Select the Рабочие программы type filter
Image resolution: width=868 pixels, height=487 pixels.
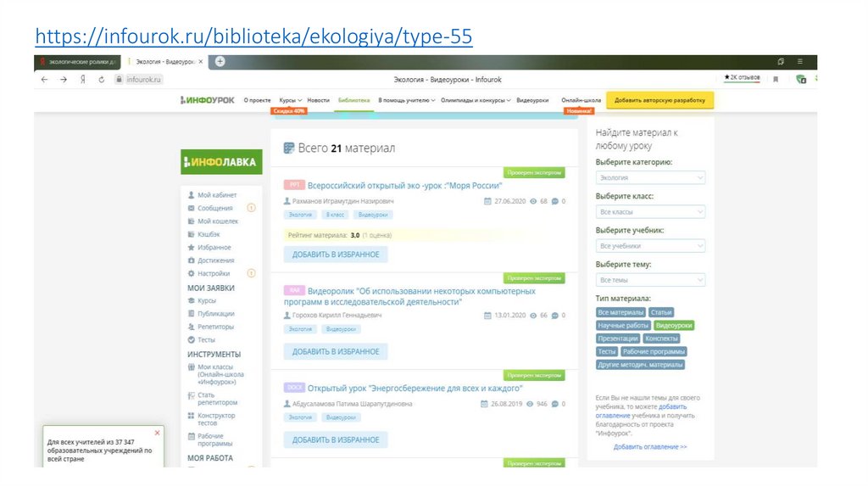[654, 351]
